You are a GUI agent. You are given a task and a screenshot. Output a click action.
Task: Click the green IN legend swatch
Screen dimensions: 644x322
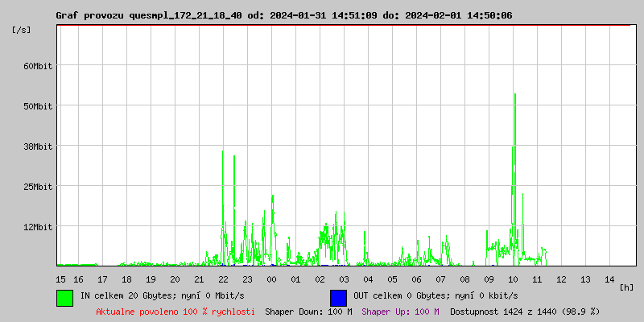[64, 297]
